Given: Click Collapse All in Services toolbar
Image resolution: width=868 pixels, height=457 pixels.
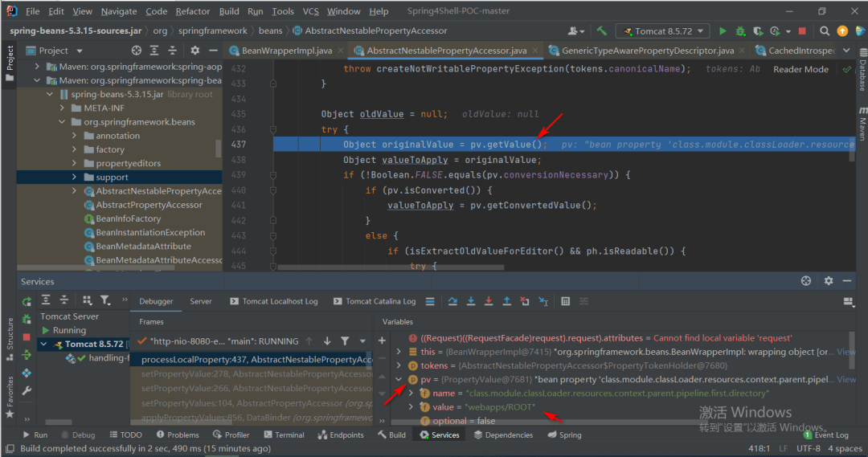Looking at the screenshot, I should pyautogui.click(x=64, y=300).
